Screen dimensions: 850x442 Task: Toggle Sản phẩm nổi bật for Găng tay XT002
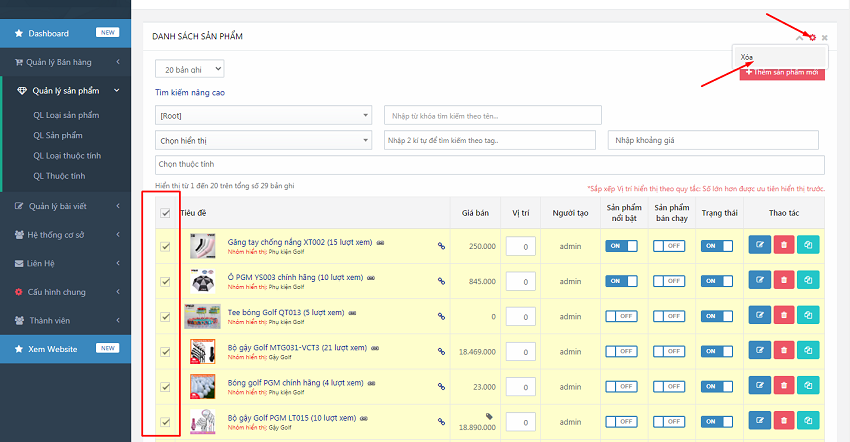(x=621, y=246)
